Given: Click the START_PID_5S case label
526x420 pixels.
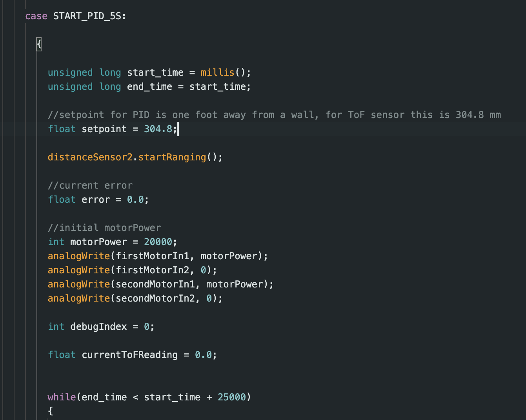Looking at the screenshot, I should click(x=87, y=16).
